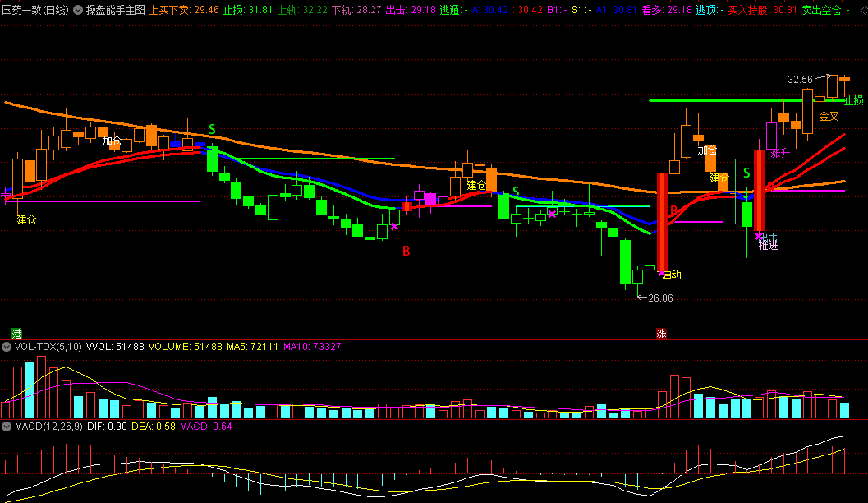Click the stock name 国药一致(日线)
The image size is (868, 503).
pyautogui.click(x=35, y=10)
